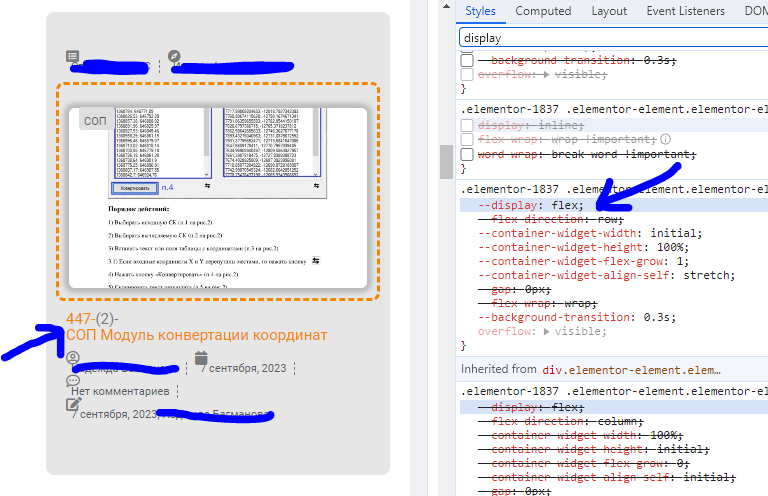Open the post thumbnail image

click(218, 198)
